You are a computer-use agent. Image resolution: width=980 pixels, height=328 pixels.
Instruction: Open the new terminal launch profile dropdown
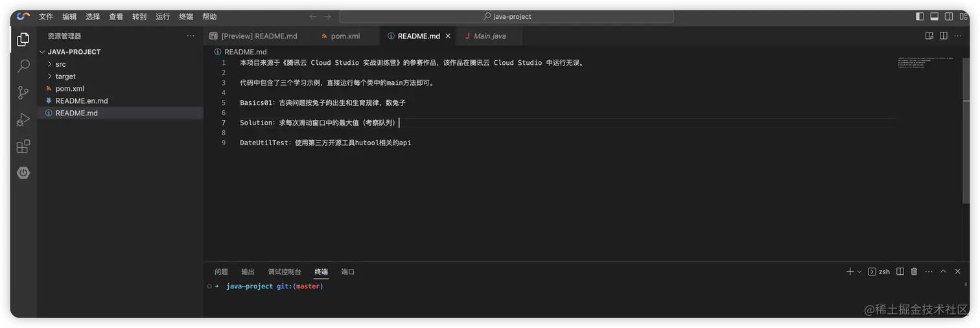(859, 272)
